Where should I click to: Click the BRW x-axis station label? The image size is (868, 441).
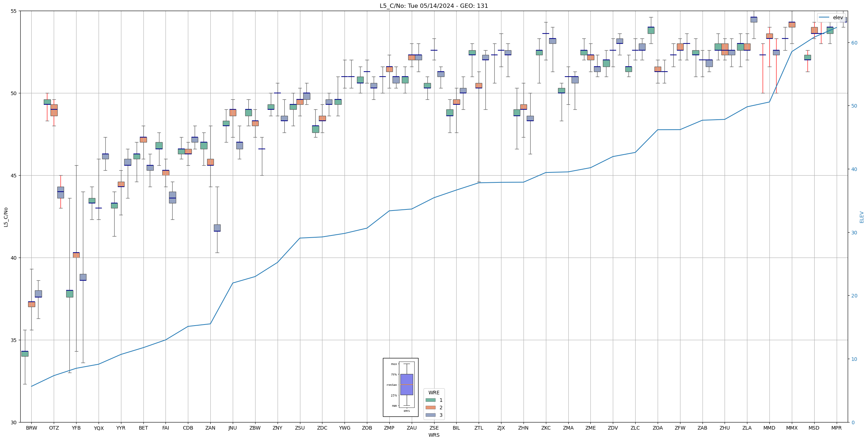[x=31, y=428]
